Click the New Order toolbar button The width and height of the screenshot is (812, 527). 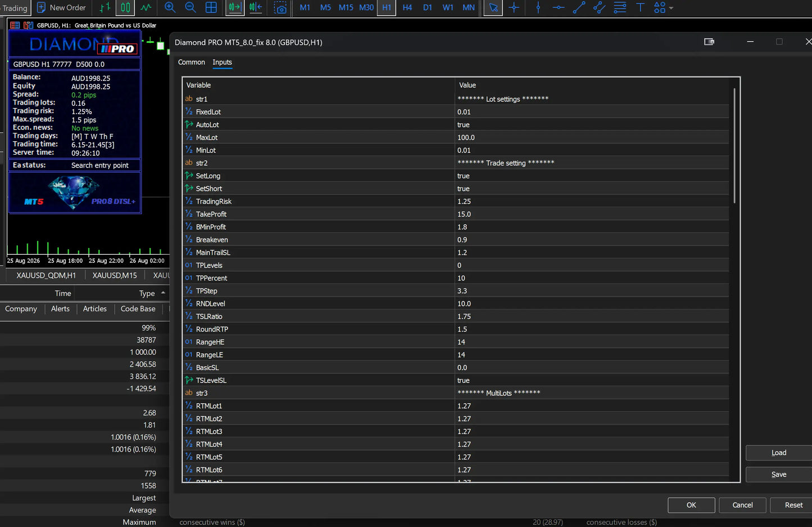[61, 8]
